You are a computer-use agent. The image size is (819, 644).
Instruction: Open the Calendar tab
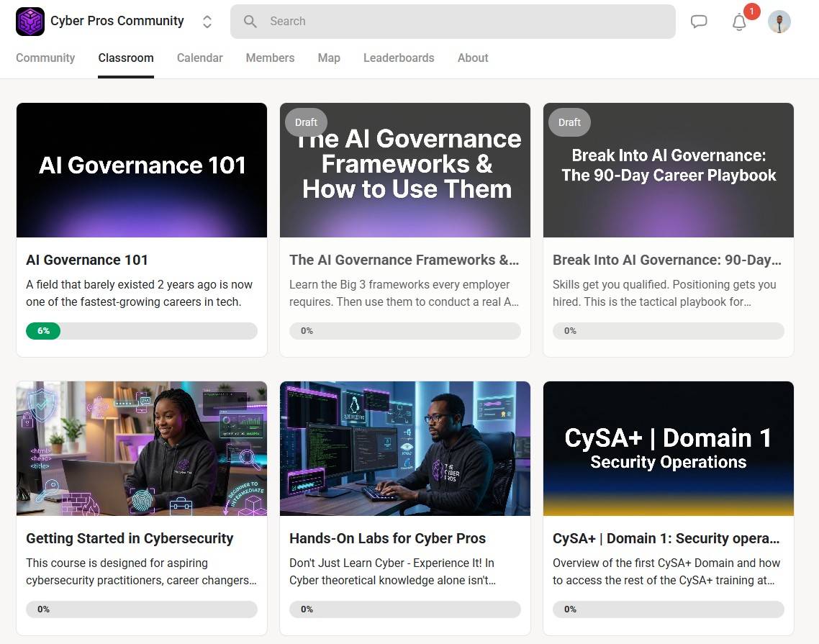point(199,58)
